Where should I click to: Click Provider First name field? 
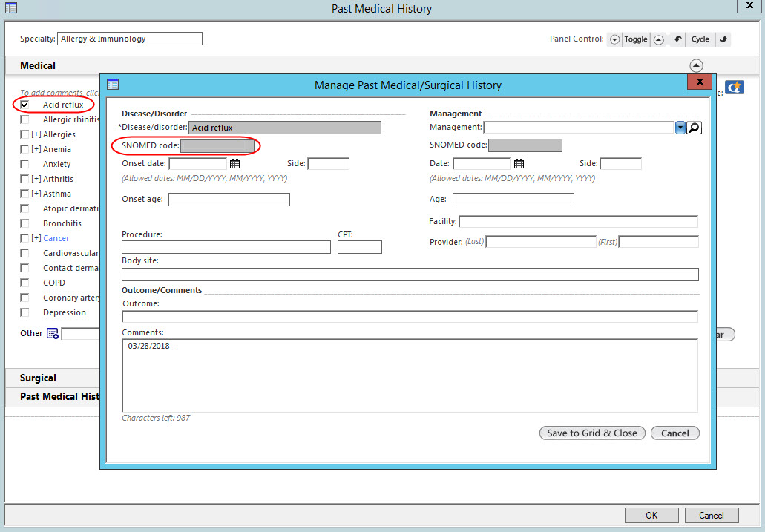tap(659, 242)
